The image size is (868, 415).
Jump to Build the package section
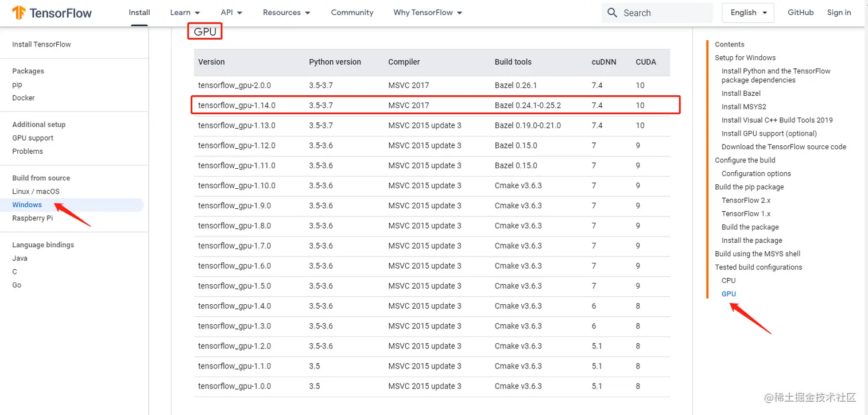(x=750, y=227)
